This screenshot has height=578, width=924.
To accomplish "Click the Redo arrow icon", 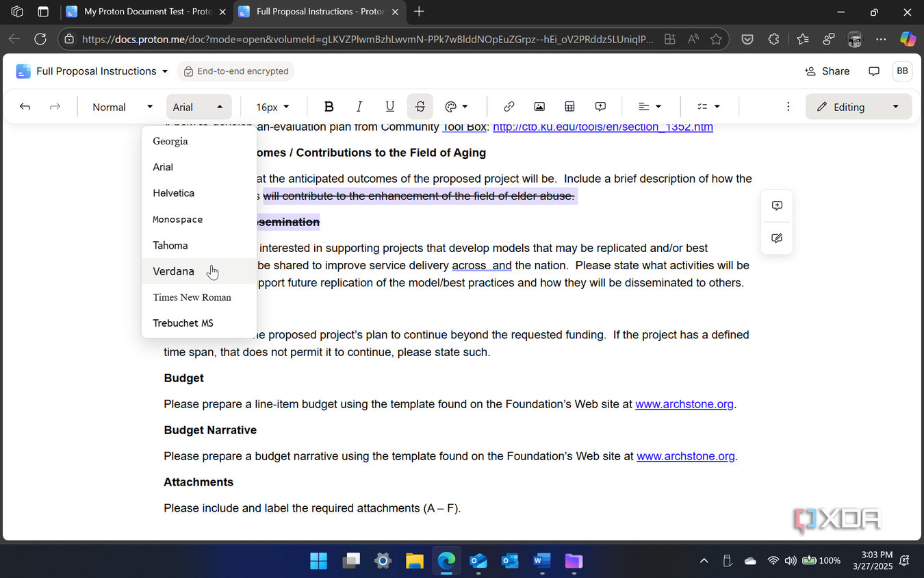I will [55, 107].
